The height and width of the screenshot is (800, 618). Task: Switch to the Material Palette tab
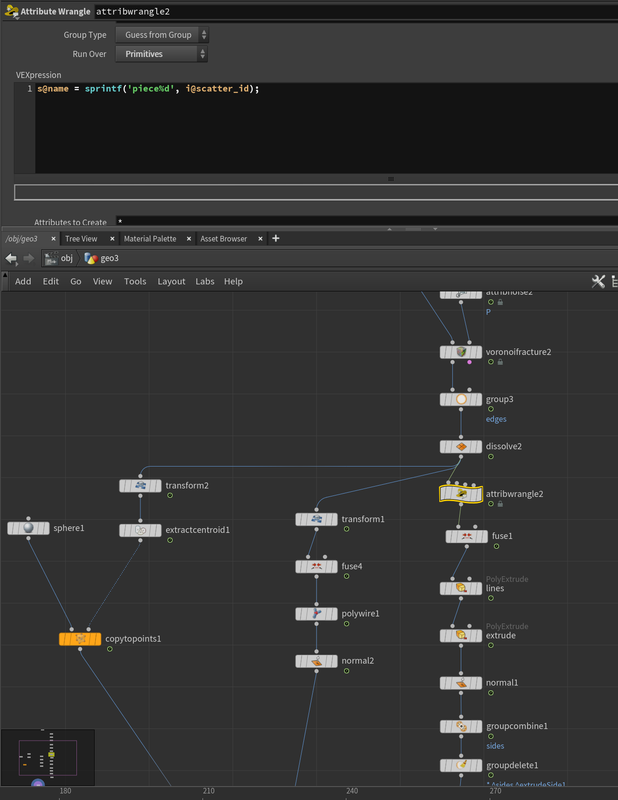pos(150,239)
